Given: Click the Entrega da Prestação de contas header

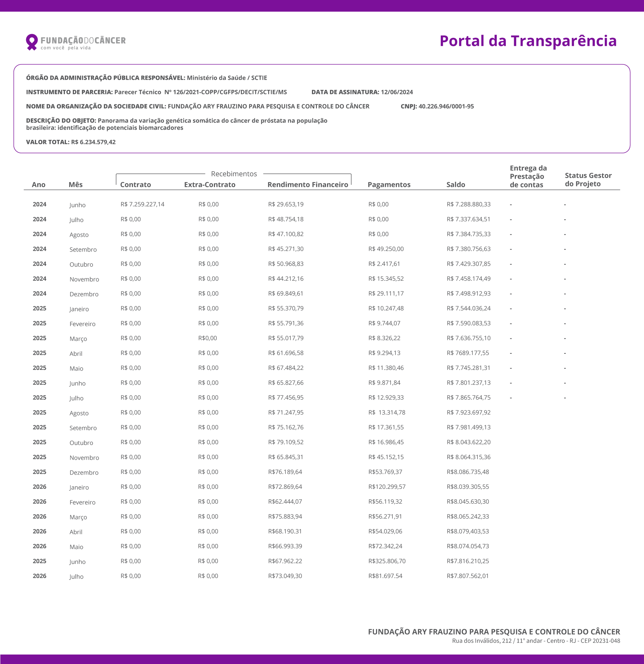Looking at the screenshot, I should click(528, 176).
